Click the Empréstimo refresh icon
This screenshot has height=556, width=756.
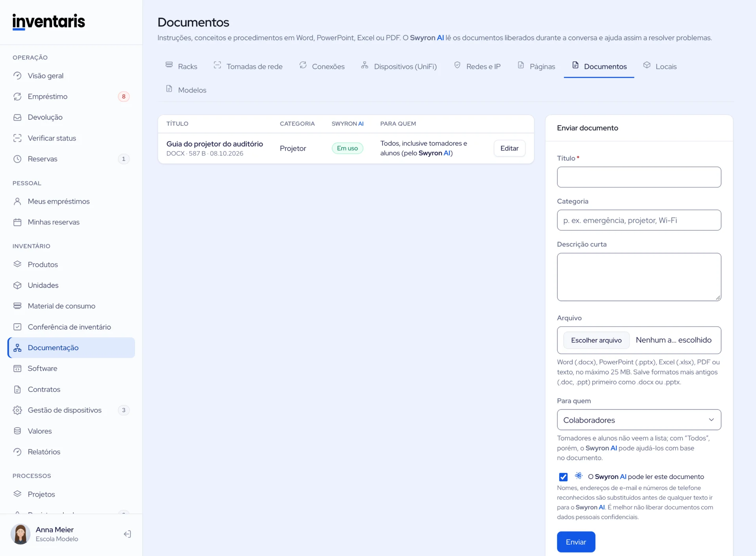[x=17, y=96]
